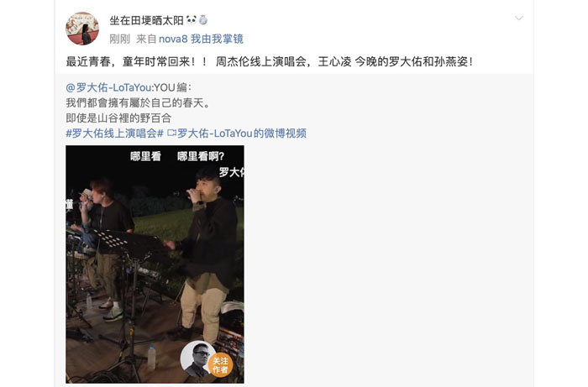Viewport: 588px width, 387px height.
Task: Click the 关注作者 orange follow button
Action: tap(220, 365)
